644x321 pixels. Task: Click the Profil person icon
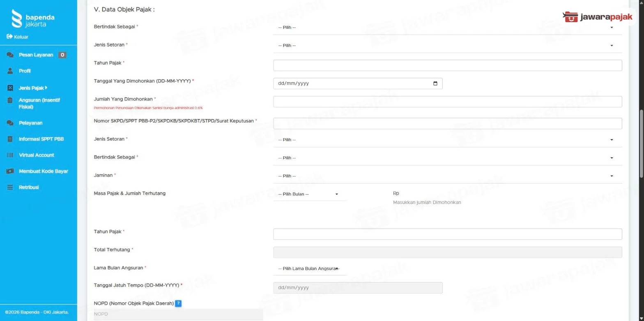[10, 71]
